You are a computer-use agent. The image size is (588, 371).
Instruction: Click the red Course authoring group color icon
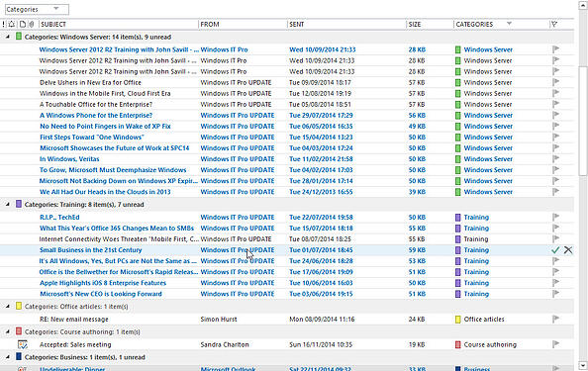click(x=19, y=331)
